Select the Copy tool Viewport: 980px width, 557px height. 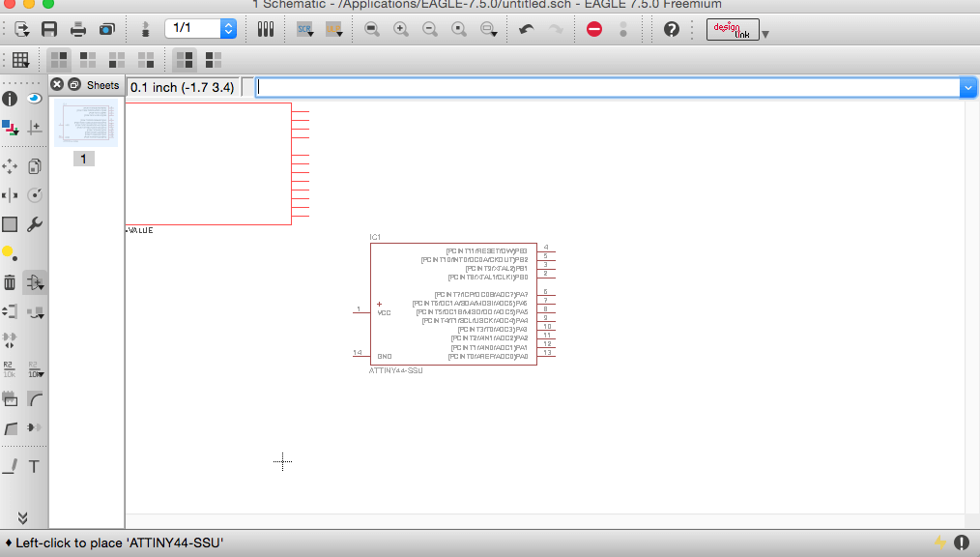click(35, 166)
